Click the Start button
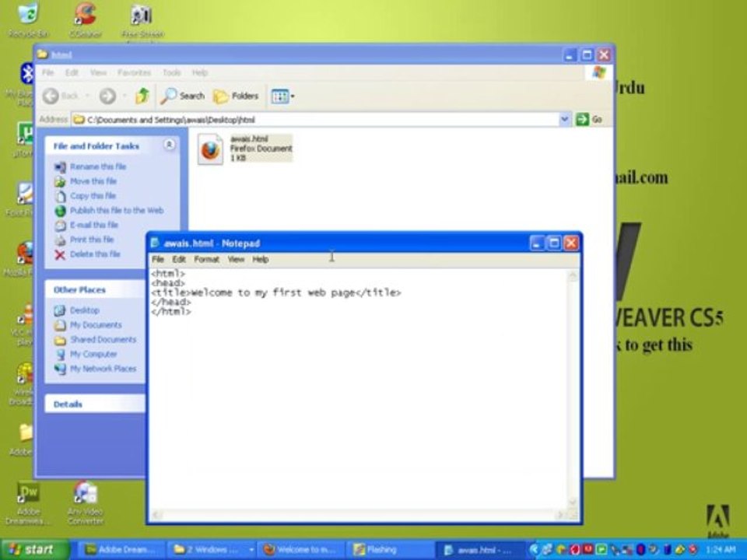 tap(33, 550)
